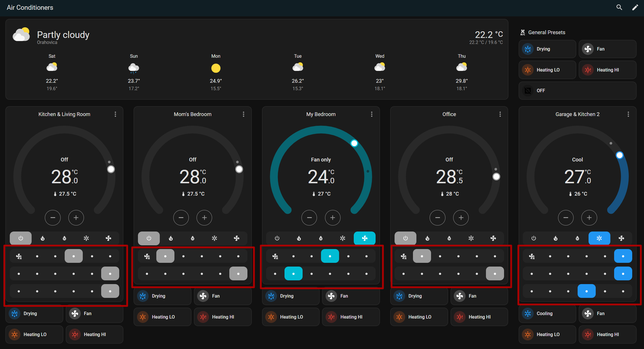This screenshot has width=644, height=349.
Task: Apply Drying preset under Mom's Bedroom
Action: pos(163,296)
